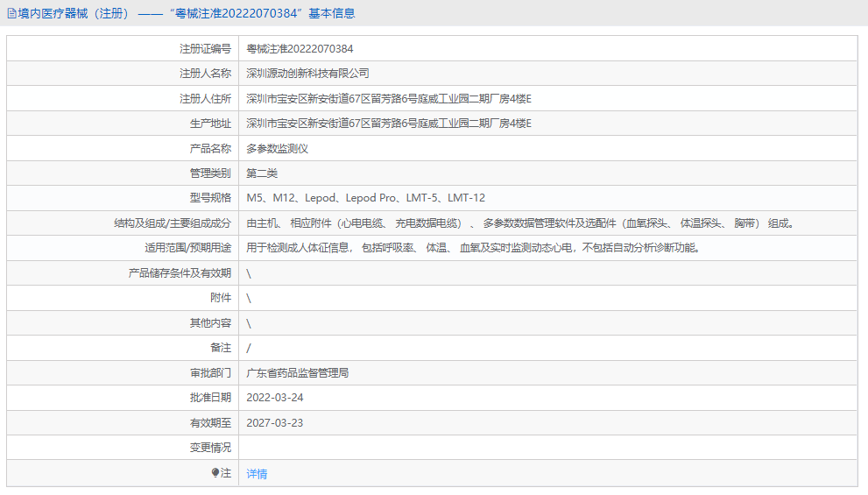Click the slash value in 备注 row
The image size is (868, 495).
click(x=249, y=348)
